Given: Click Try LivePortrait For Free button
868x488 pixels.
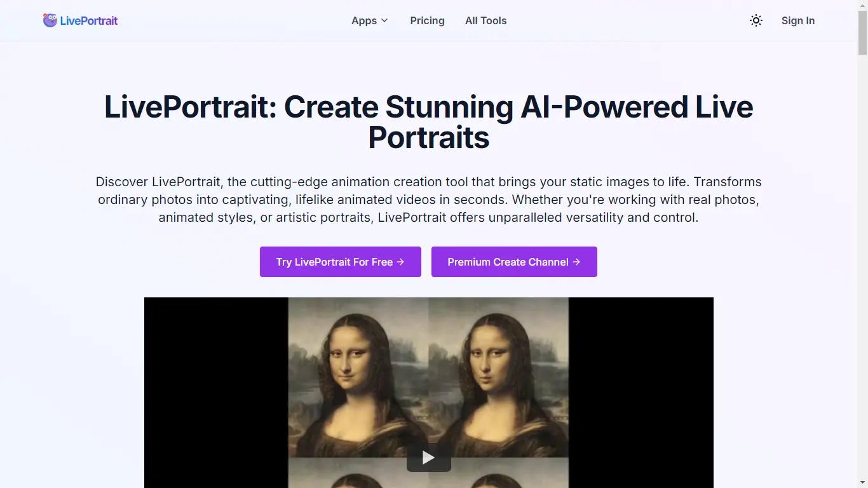Looking at the screenshot, I should coord(340,262).
